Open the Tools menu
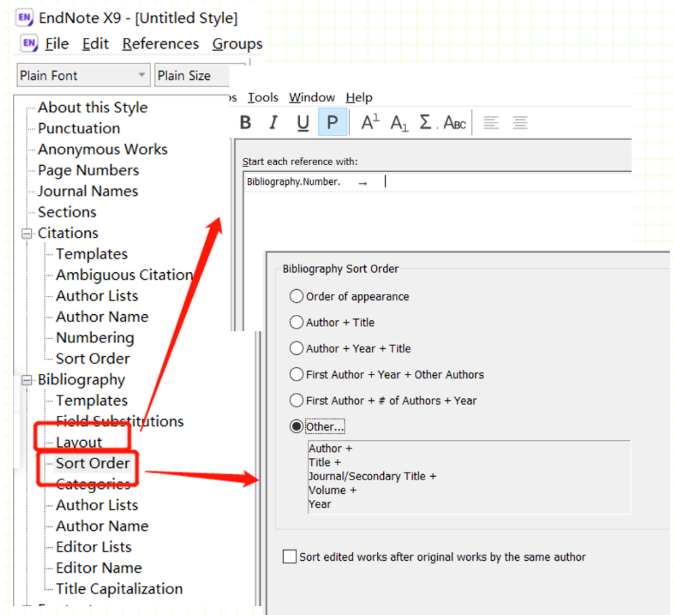Screen dimensions: 674x615 263,98
